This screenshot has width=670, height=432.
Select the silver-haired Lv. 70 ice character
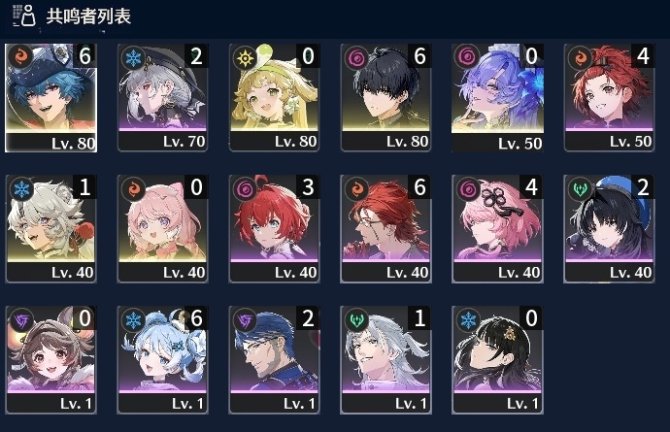(162, 98)
